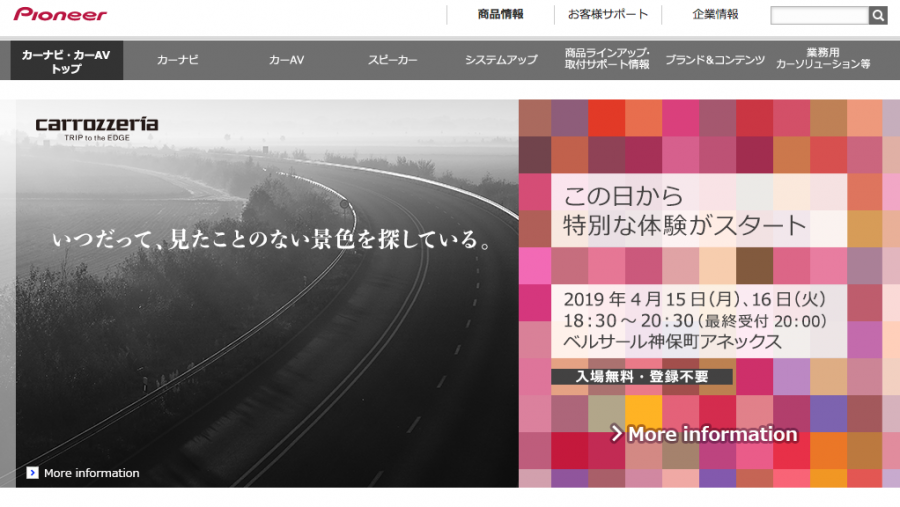Select the カーナビ・カーAV トップ tab
This screenshot has height=507, width=900.
66,61
